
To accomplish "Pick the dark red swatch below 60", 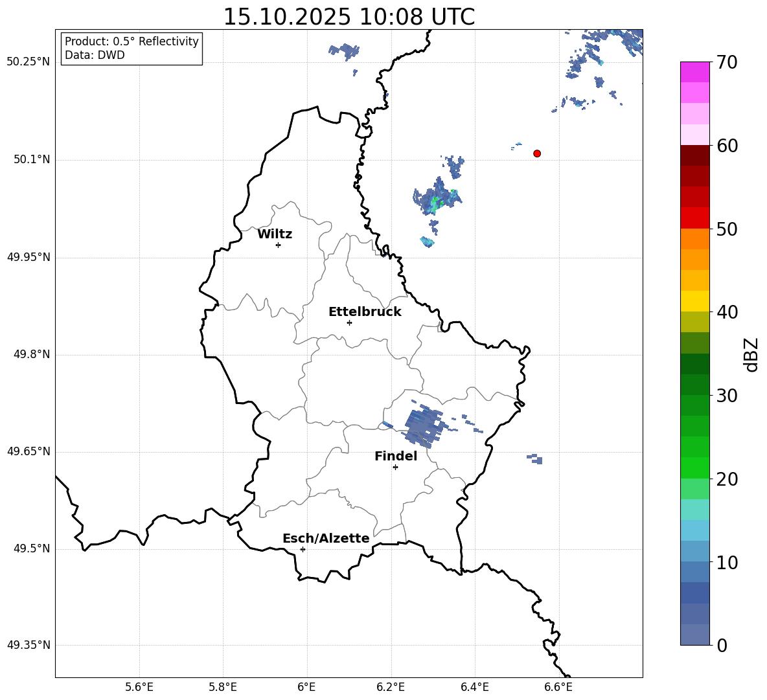I will click(694, 155).
